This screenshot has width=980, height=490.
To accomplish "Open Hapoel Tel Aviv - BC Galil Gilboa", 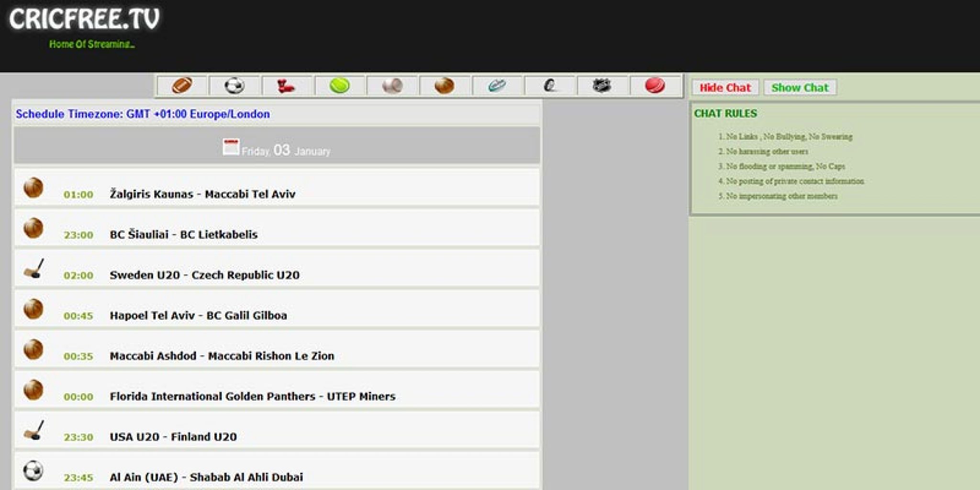I will [198, 315].
